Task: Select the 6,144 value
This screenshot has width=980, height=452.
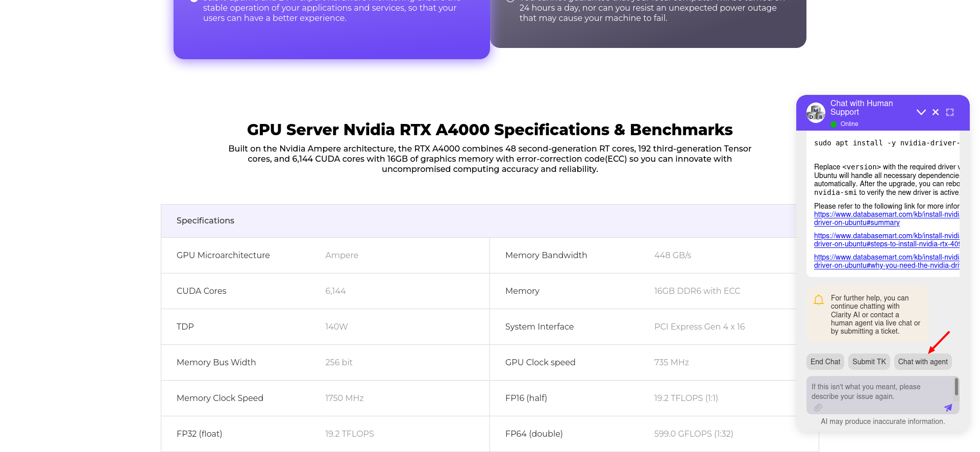Action: (x=335, y=291)
